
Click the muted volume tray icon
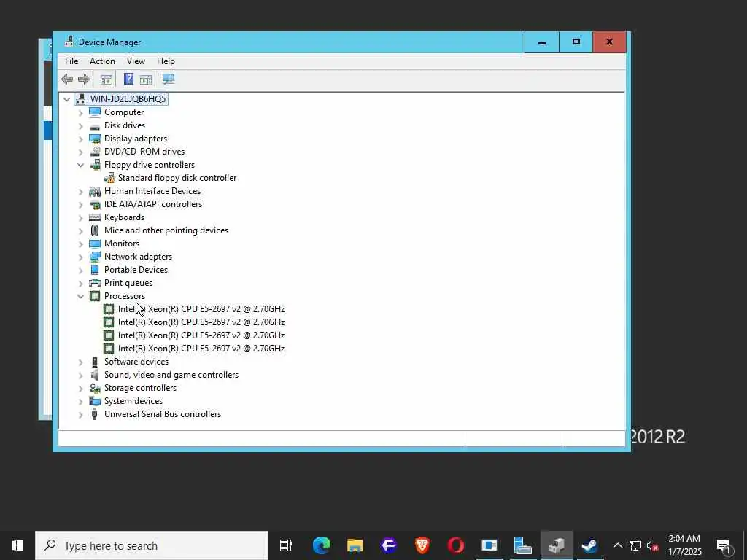[x=652, y=545]
